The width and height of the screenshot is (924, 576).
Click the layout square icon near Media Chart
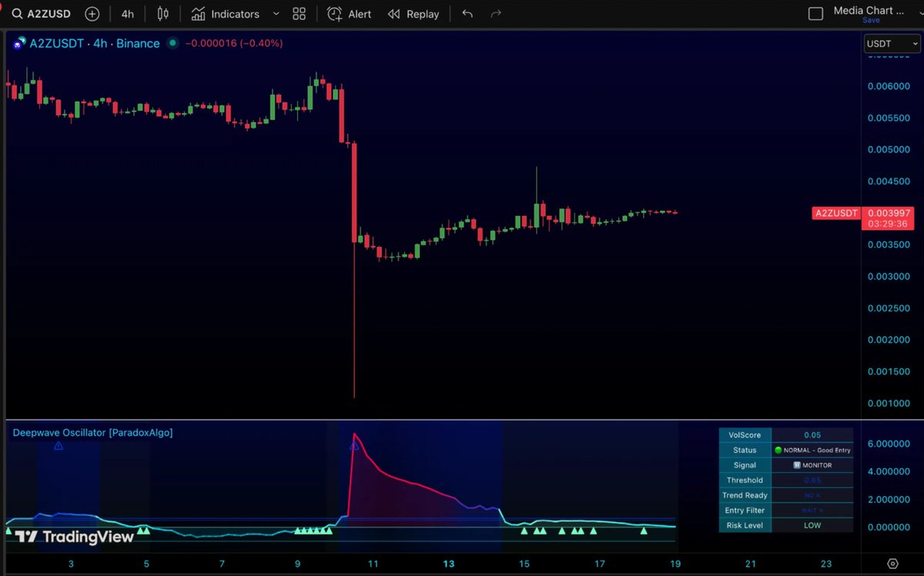tap(815, 14)
